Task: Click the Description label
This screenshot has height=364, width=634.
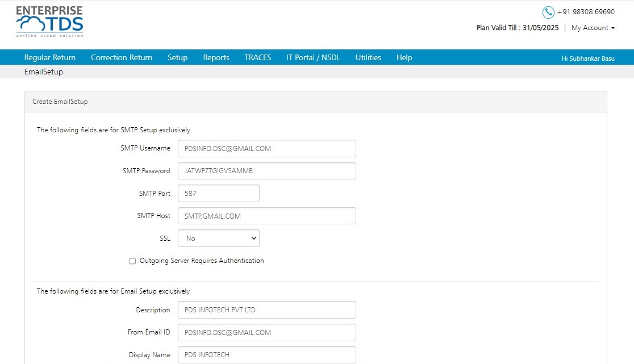Action: pyautogui.click(x=153, y=310)
